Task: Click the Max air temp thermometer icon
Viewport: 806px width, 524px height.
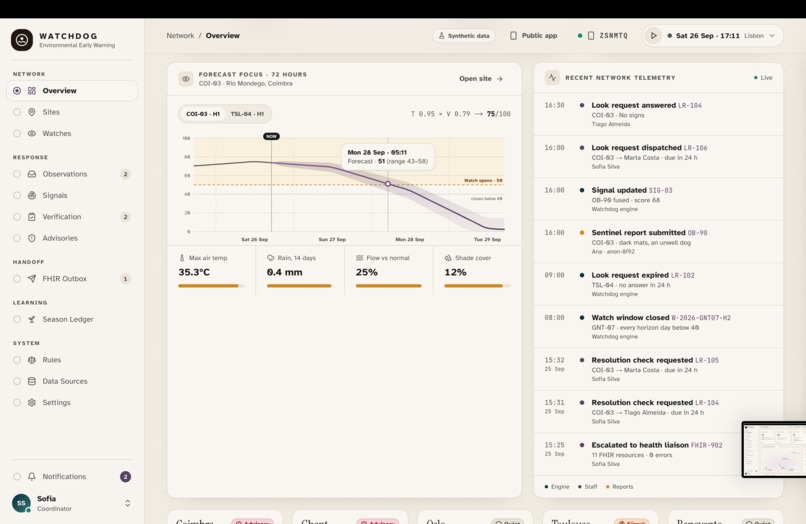Action: point(182,258)
